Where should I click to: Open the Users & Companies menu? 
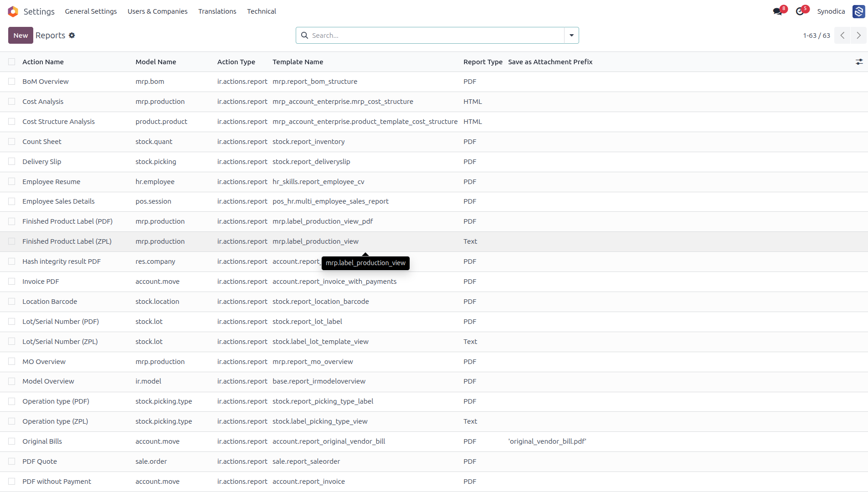click(157, 11)
